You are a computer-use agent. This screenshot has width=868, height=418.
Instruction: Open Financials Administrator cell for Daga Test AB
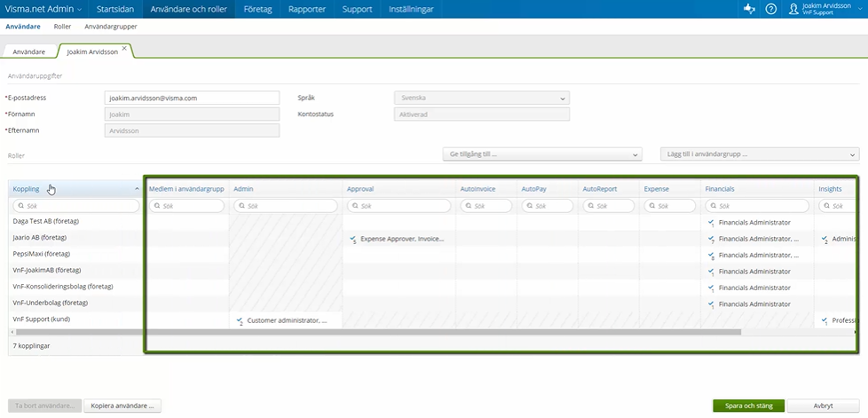(x=757, y=223)
